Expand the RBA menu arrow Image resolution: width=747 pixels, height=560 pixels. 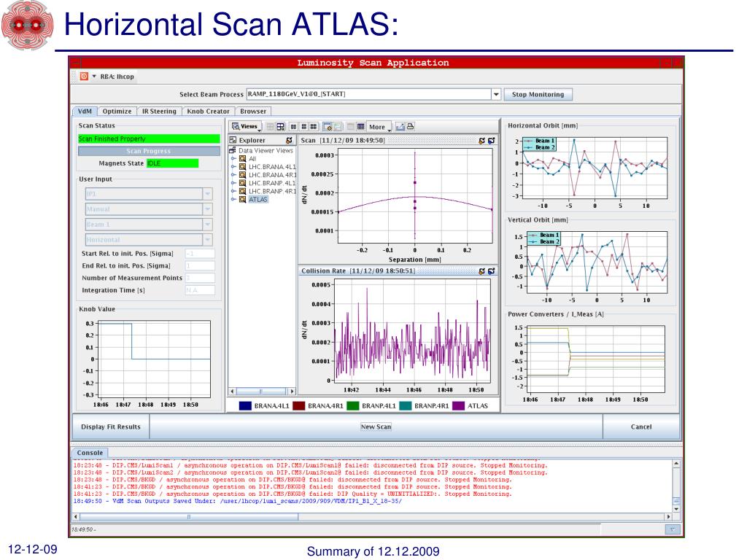coord(94,76)
